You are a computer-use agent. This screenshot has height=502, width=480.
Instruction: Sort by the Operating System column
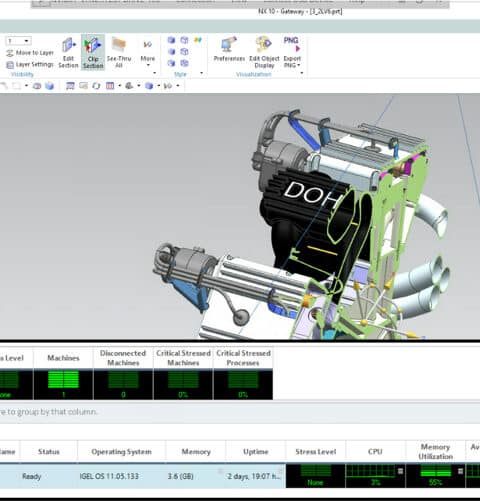(122, 452)
